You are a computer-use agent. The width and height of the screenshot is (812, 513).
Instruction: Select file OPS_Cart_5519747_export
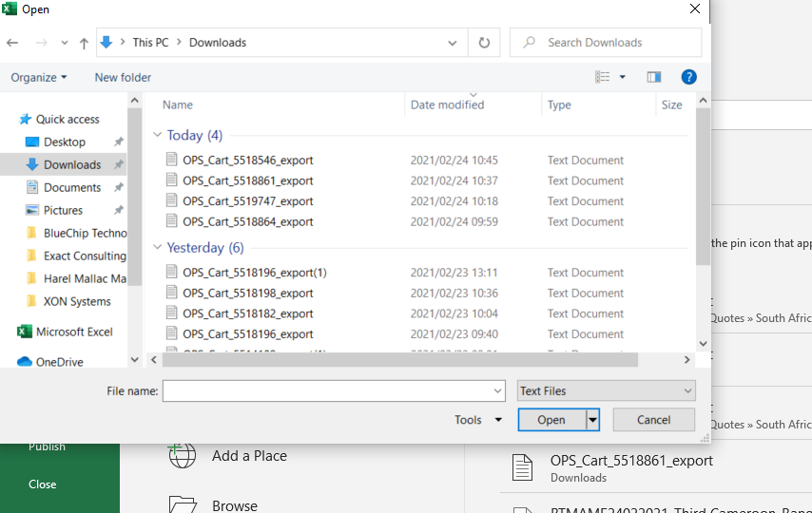coord(248,201)
